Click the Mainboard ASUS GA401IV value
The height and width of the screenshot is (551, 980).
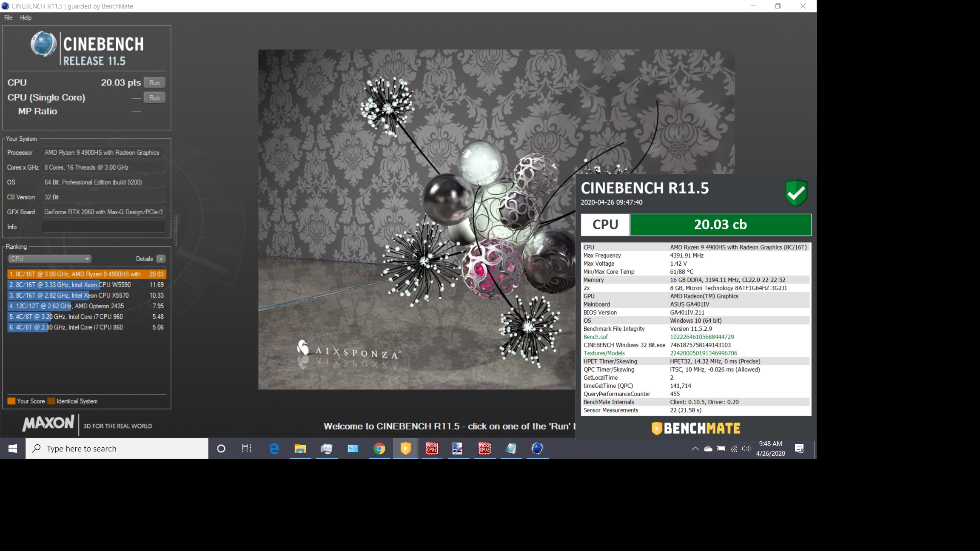click(689, 304)
